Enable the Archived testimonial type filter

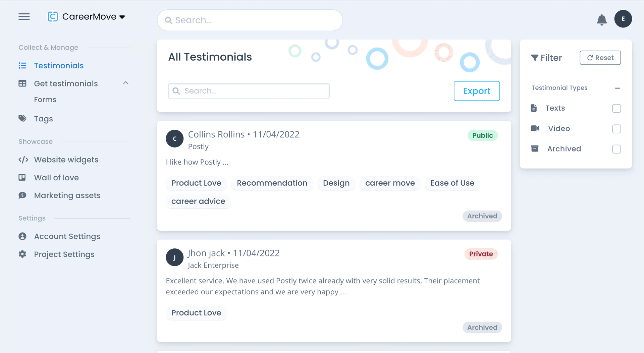(x=616, y=149)
